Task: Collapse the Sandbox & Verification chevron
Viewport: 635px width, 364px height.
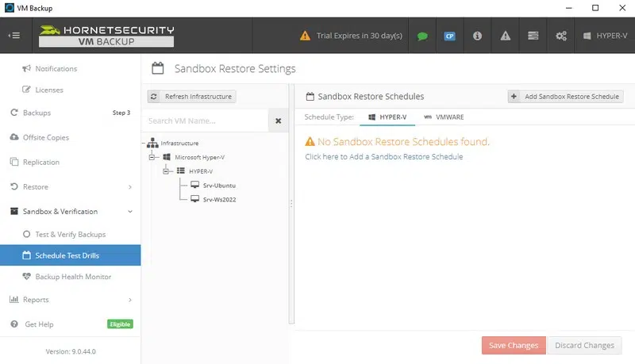Action: (x=130, y=212)
